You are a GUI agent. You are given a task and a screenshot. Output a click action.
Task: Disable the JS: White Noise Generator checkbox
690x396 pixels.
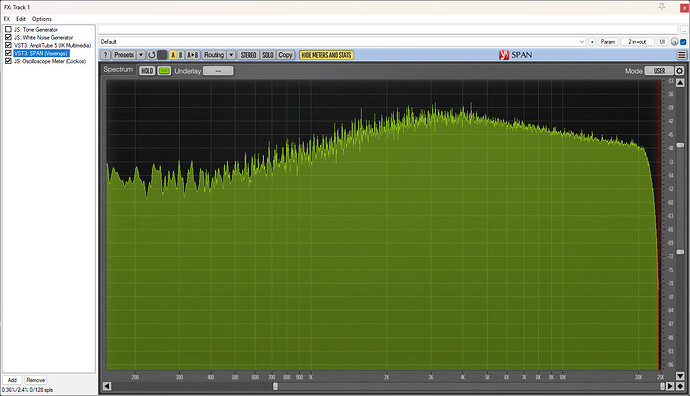(8, 37)
